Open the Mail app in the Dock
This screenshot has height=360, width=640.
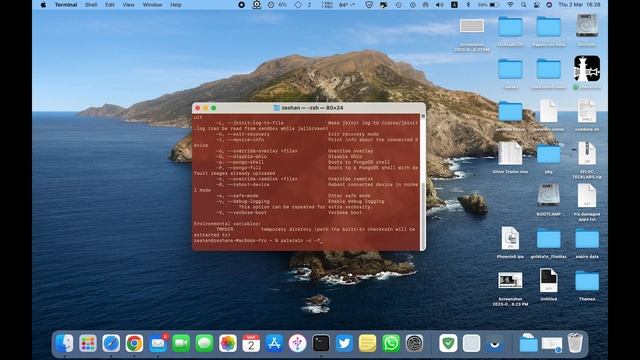pyautogui.click(x=158, y=343)
